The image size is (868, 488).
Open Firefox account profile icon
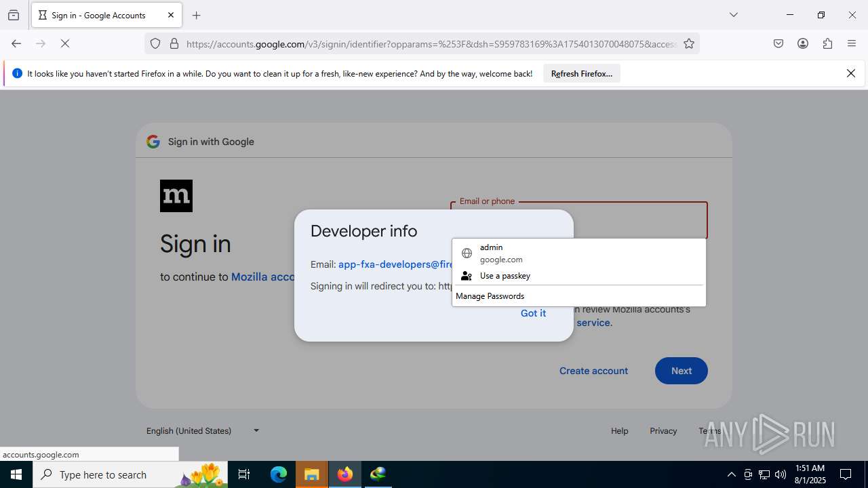tap(803, 43)
